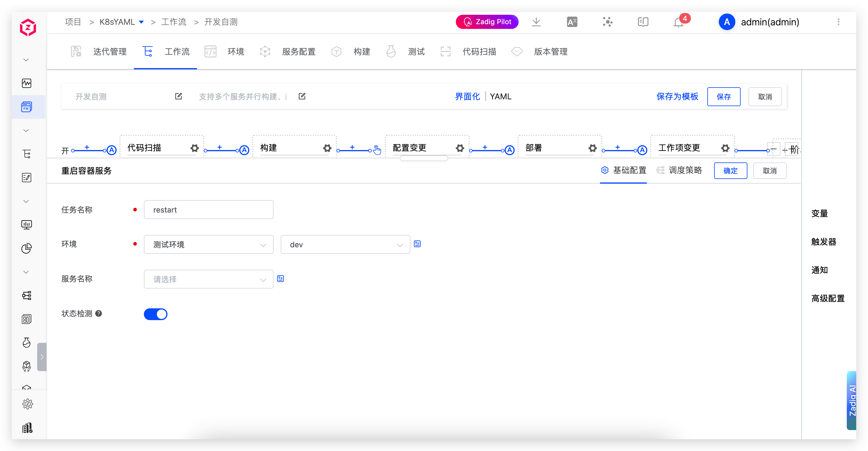Switch to the 环境 section
Viewport: 868px width, 451px height.
236,52
